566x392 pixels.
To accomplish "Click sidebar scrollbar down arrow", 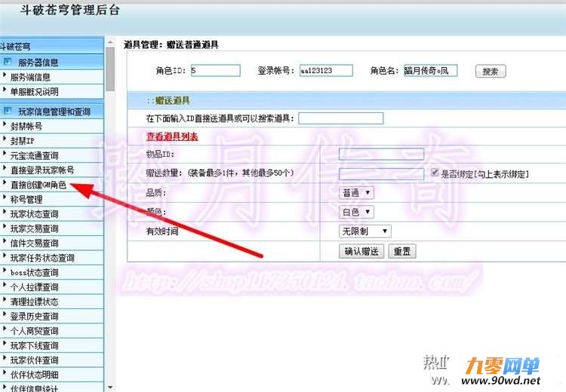I will [110, 387].
